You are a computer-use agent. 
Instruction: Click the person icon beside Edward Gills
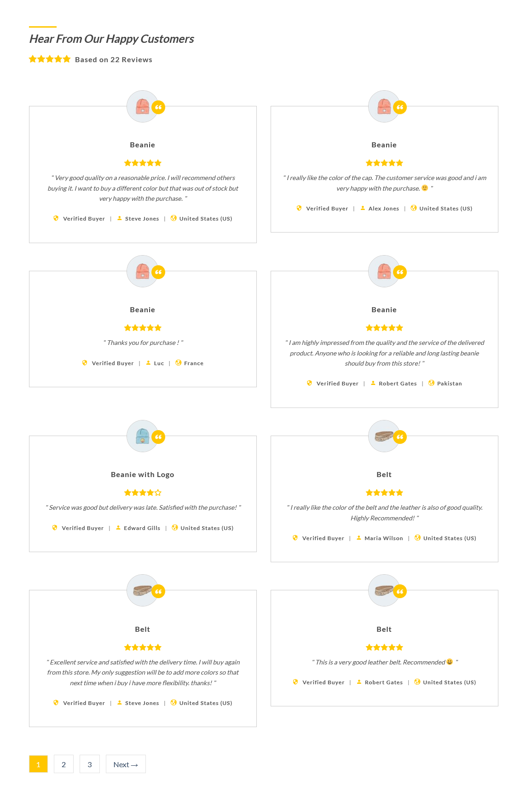coord(118,528)
